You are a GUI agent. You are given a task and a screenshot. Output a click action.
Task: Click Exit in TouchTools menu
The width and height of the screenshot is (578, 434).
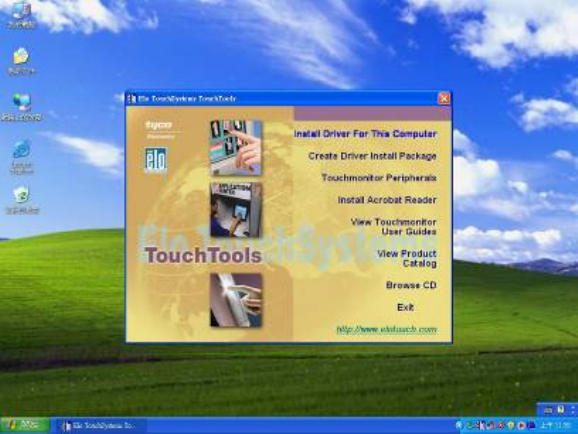405,307
